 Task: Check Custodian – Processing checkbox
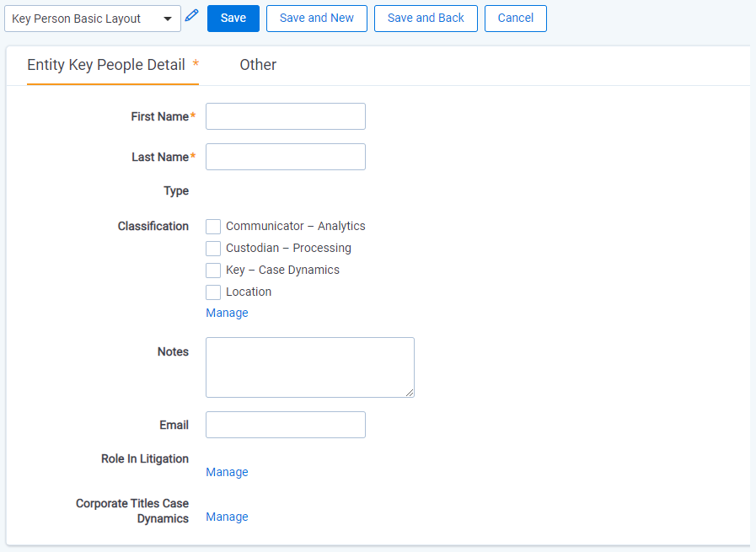coord(213,249)
